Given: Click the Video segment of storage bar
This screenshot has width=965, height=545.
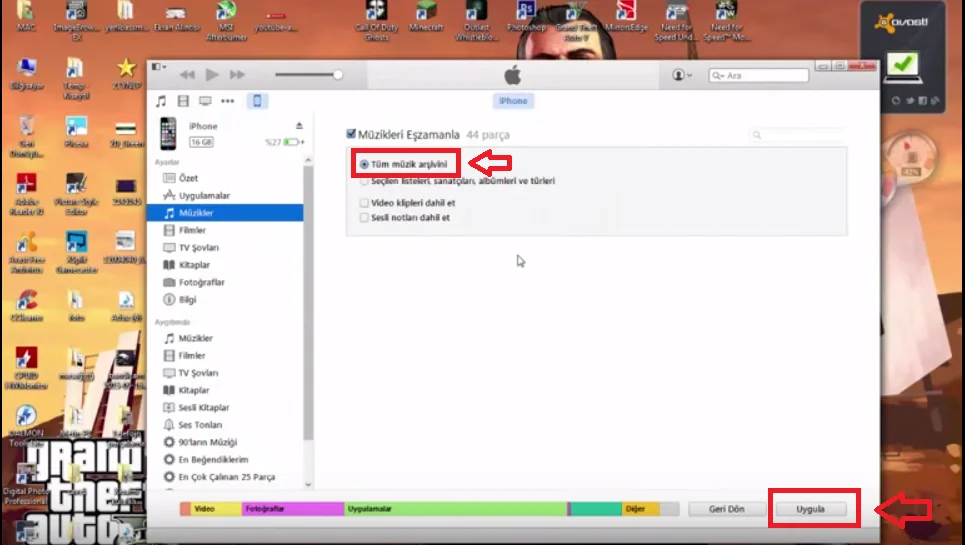Looking at the screenshot, I should (216, 509).
